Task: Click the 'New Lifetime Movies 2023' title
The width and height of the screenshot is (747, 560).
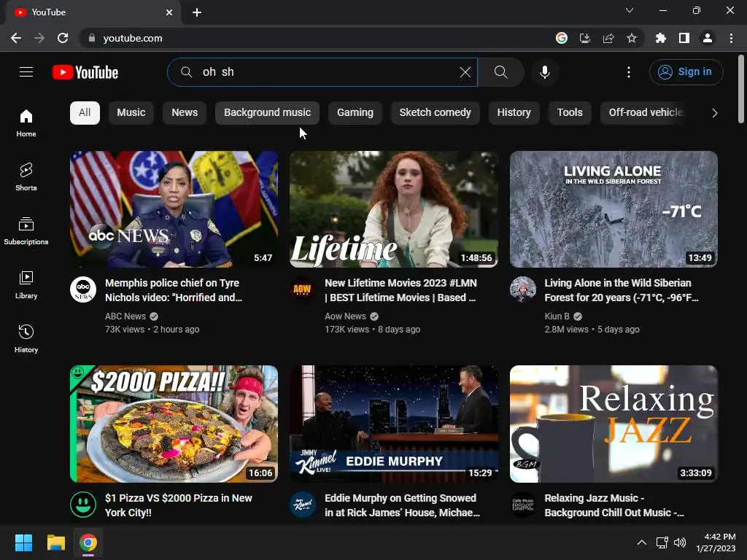Action: tap(400, 290)
